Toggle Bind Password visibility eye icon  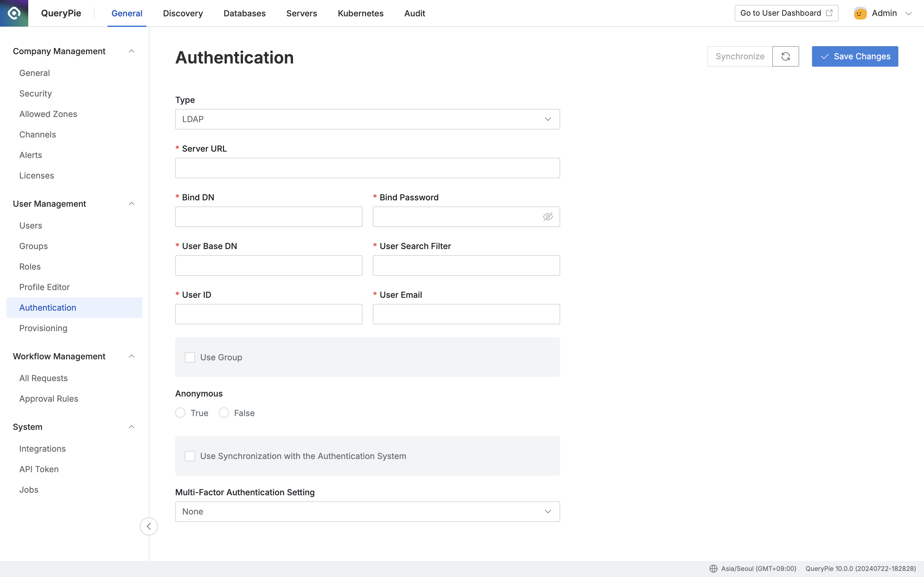pyautogui.click(x=548, y=217)
